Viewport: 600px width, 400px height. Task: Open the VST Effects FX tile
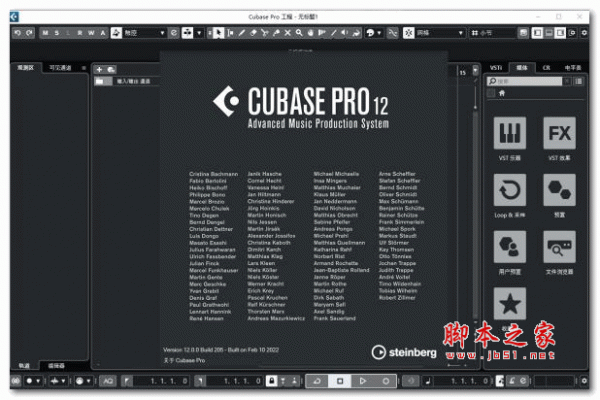[559, 133]
